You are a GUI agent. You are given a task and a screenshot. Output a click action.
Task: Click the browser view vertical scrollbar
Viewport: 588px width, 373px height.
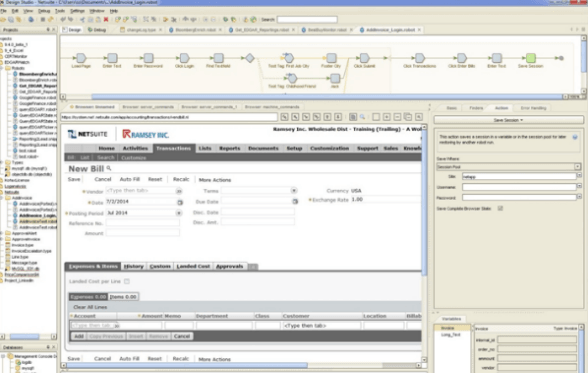pos(424,202)
